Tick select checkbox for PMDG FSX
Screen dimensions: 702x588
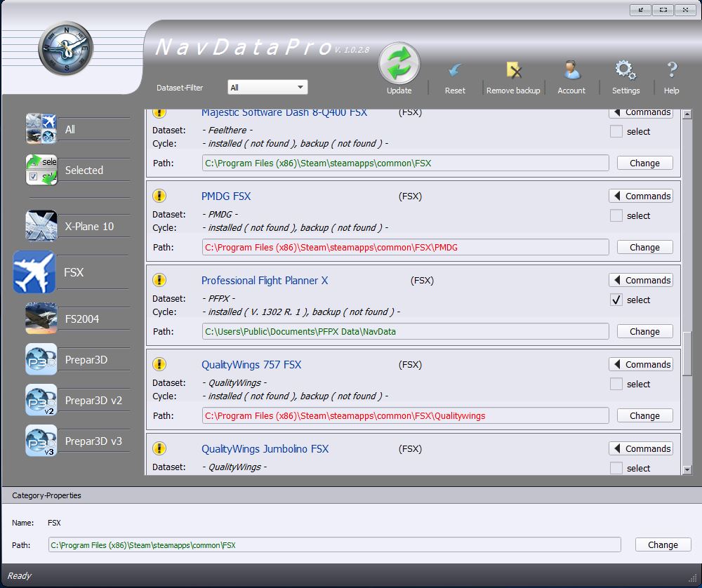point(616,215)
